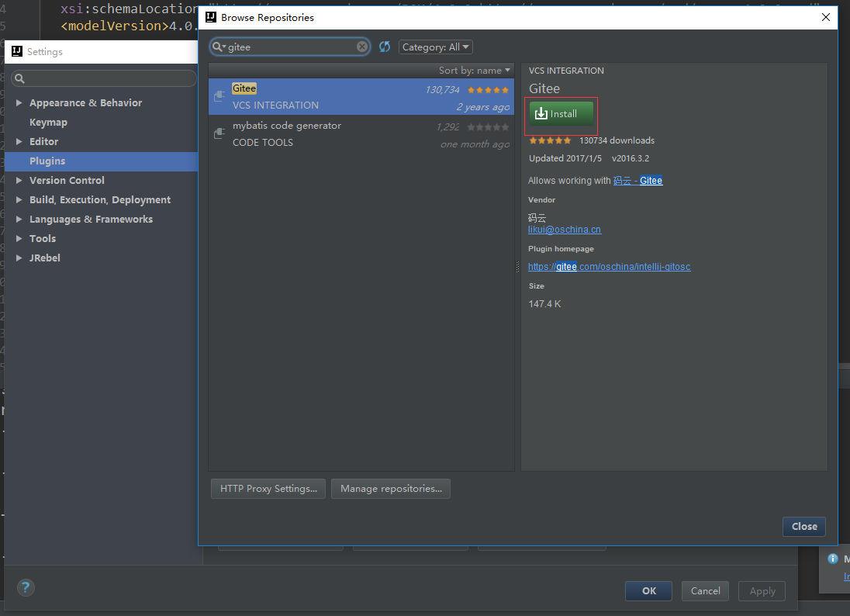Screen dimensions: 850x616
Task: Close the Browse Repositories dialog via Close button
Action: pos(804,527)
